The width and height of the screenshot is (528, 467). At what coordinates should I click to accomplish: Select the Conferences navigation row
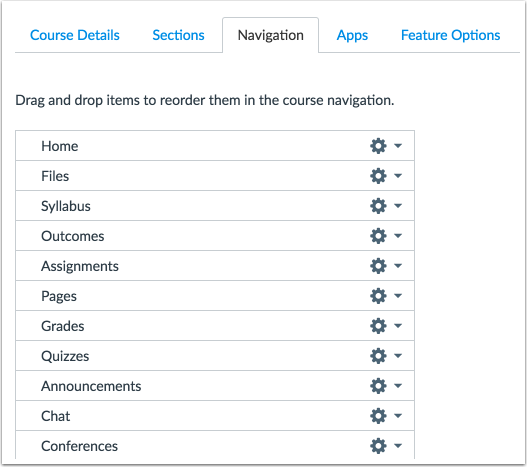point(215,445)
